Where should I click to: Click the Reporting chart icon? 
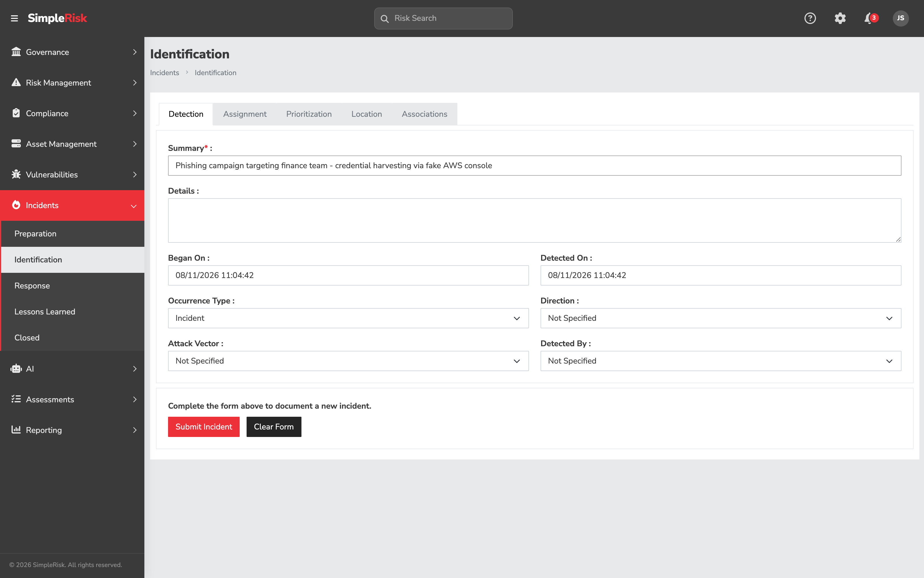[16, 430]
